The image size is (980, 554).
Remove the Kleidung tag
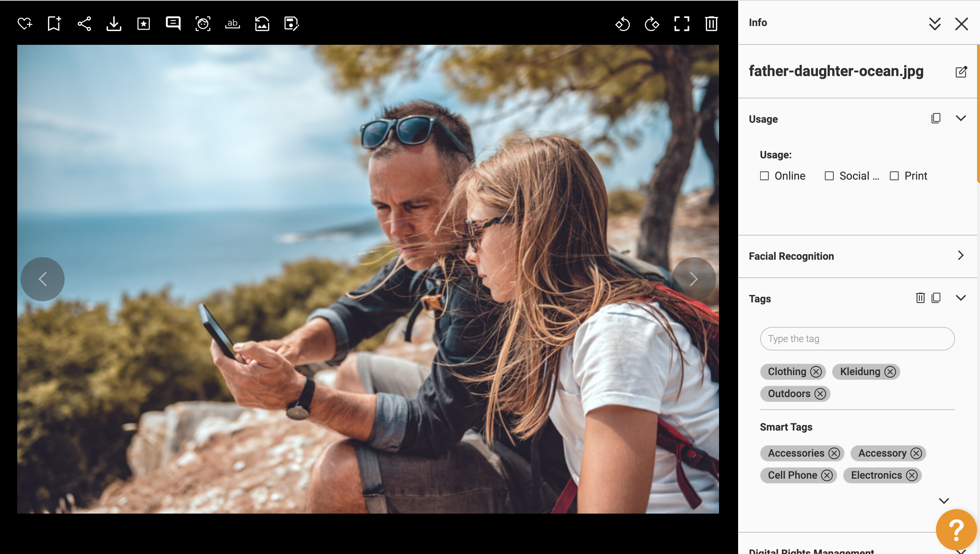[x=890, y=372]
